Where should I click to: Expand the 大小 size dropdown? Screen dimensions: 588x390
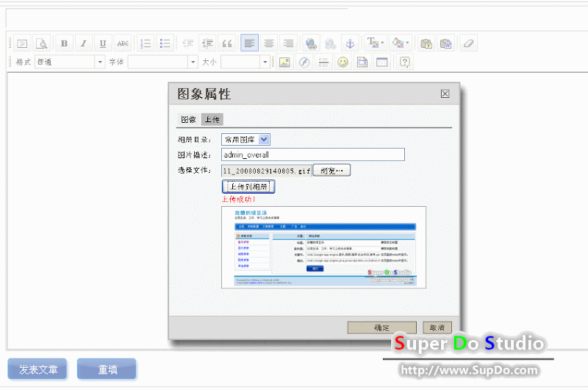coord(265,62)
